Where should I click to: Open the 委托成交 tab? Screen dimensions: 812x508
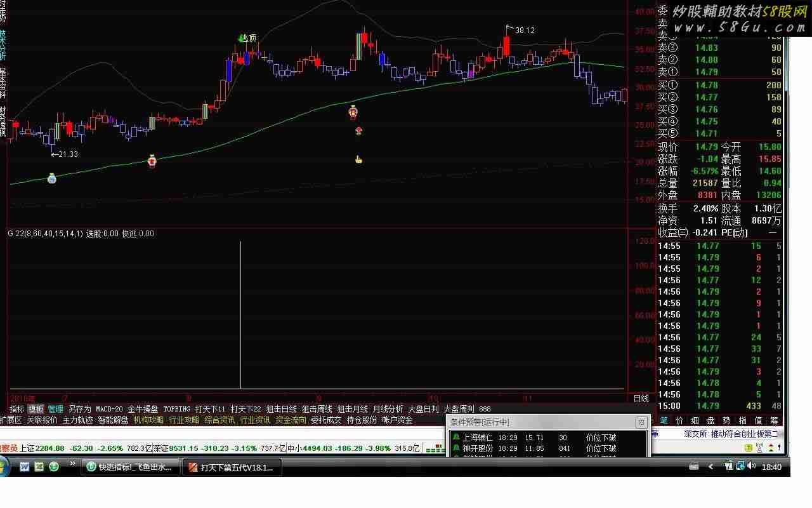coord(326,420)
